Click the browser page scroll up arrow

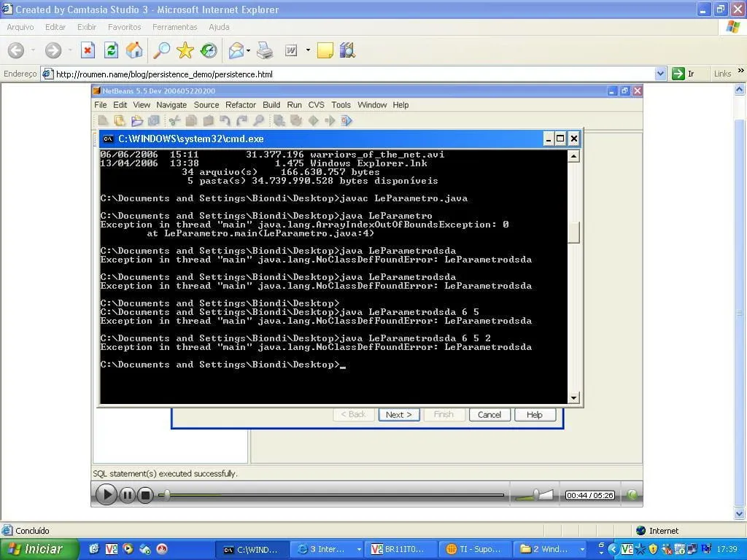[740, 89]
